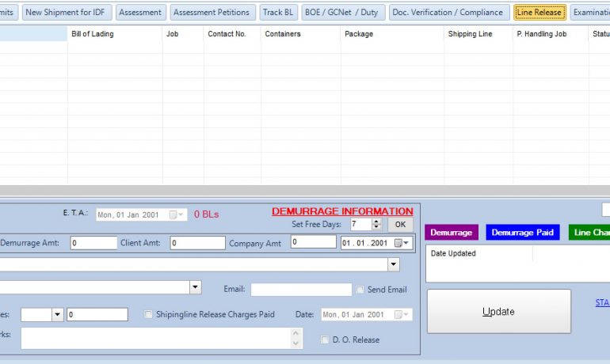Switch to the Assessment Petitions tab
This screenshot has width=610, height=364.
(211, 13)
